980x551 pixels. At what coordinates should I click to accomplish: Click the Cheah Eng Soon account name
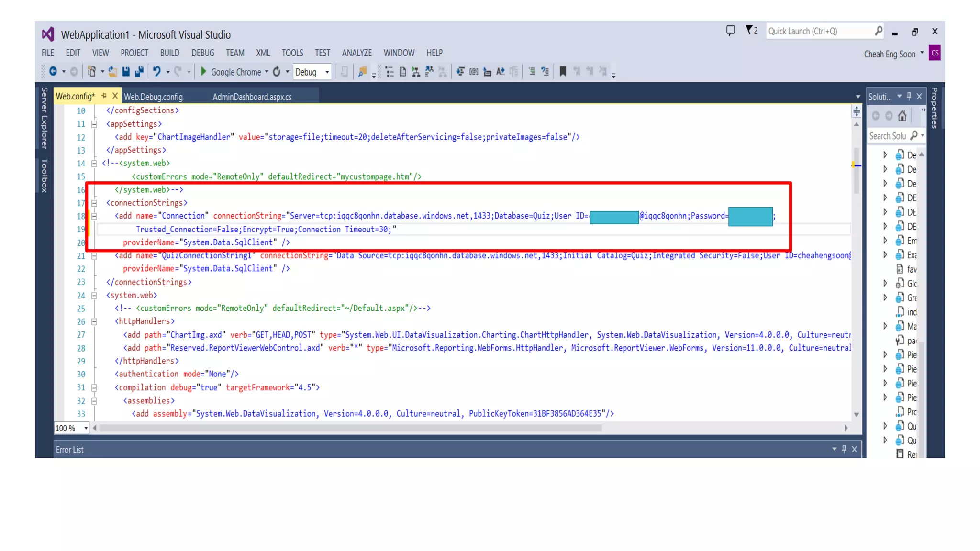click(889, 54)
